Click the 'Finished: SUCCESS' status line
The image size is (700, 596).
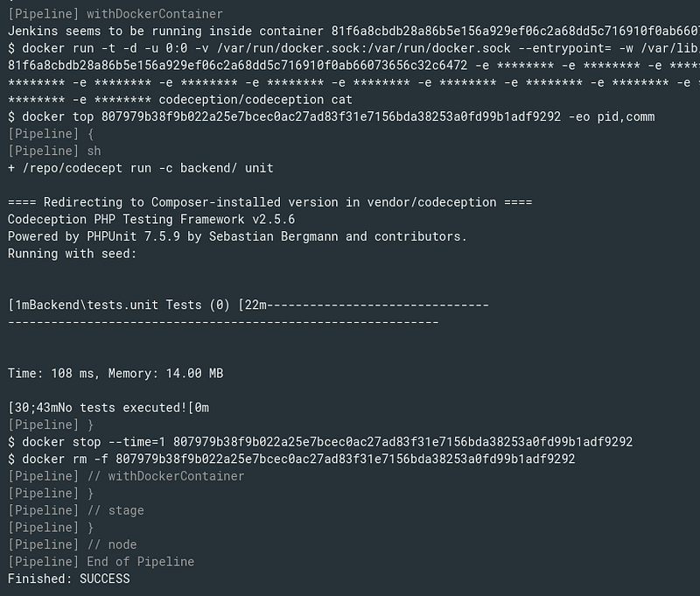pos(69,578)
